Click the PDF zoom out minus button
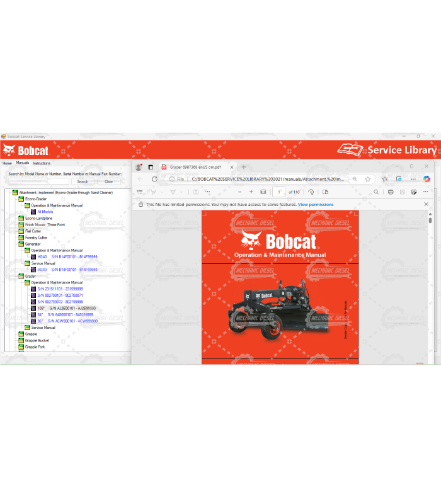The image size is (441, 504). pyautogui.click(x=239, y=192)
